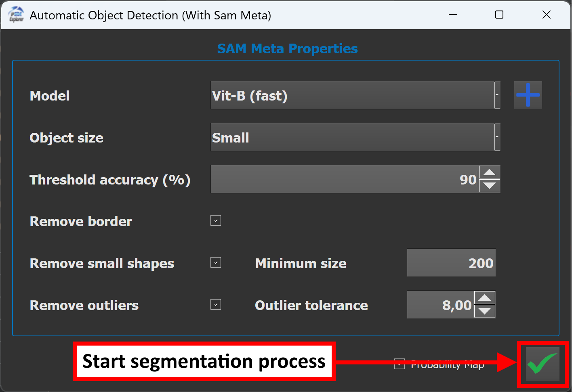Click the down arrow on Outlier tolerance spinner
Image resolution: width=572 pixels, height=392 pixels.
tap(485, 312)
